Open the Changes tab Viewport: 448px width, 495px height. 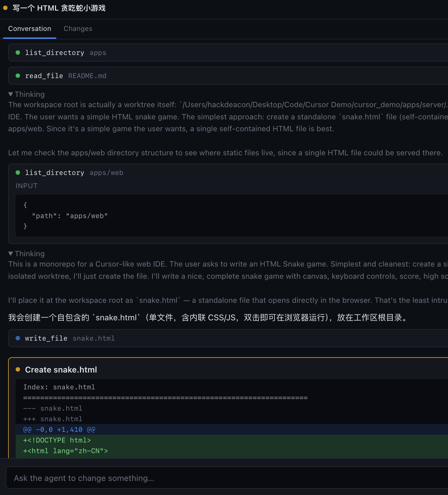[x=78, y=29]
